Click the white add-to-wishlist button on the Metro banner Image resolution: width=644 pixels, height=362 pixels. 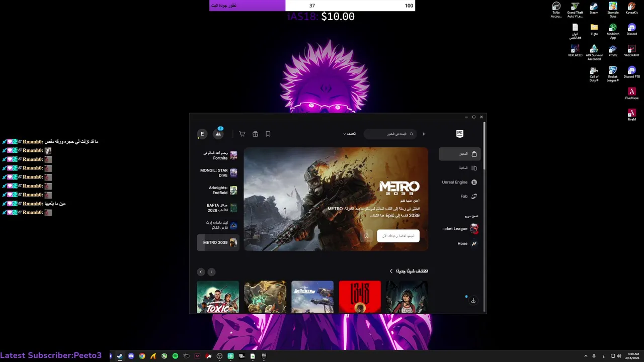point(398,235)
